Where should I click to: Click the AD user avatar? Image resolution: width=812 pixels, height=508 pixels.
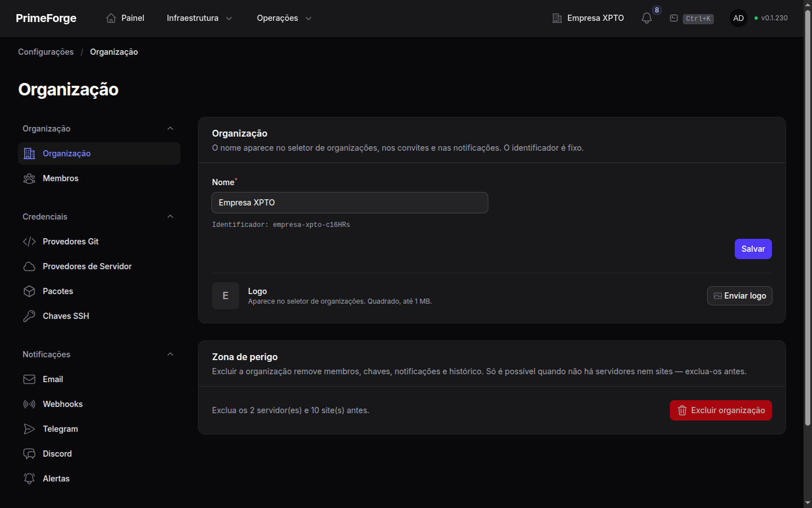coord(738,18)
